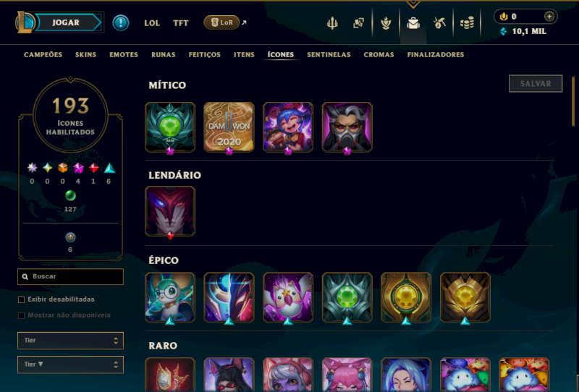Add RP with the plus icon

[549, 17]
